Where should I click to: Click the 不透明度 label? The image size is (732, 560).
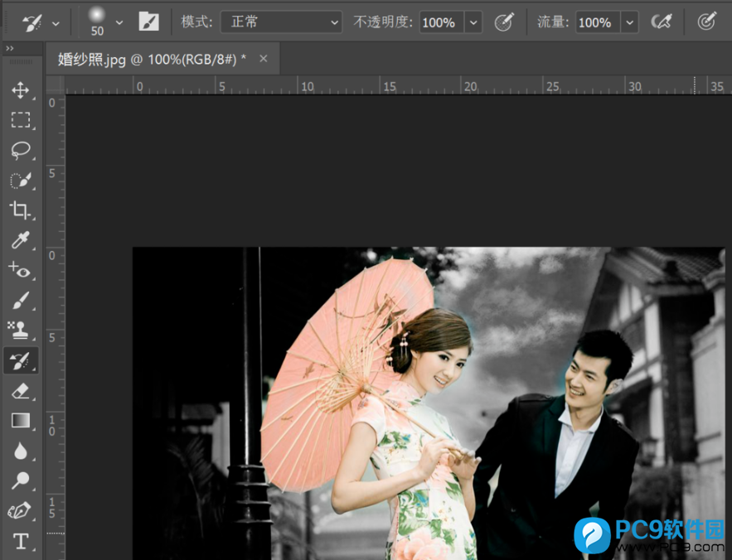pyautogui.click(x=383, y=22)
